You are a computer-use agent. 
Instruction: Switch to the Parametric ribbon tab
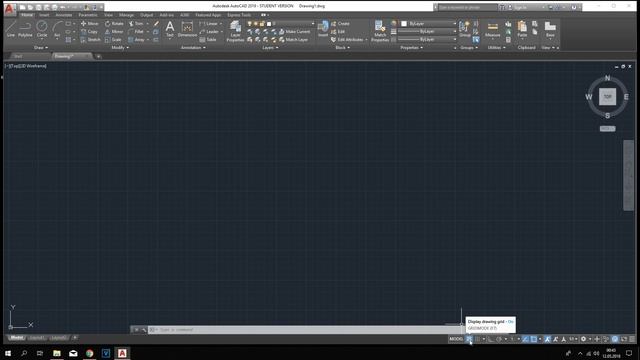coord(88,15)
